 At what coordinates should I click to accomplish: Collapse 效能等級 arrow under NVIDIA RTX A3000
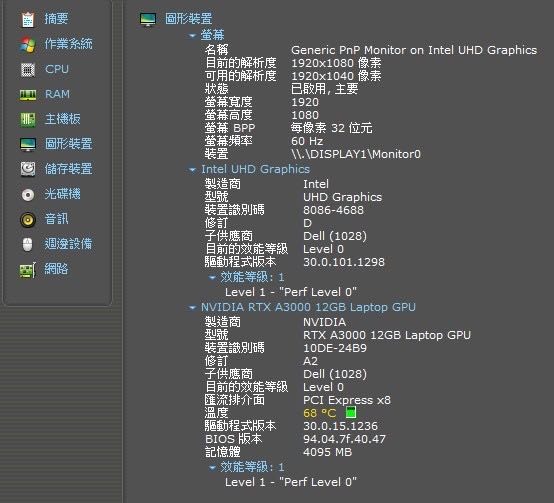pos(212,468)
